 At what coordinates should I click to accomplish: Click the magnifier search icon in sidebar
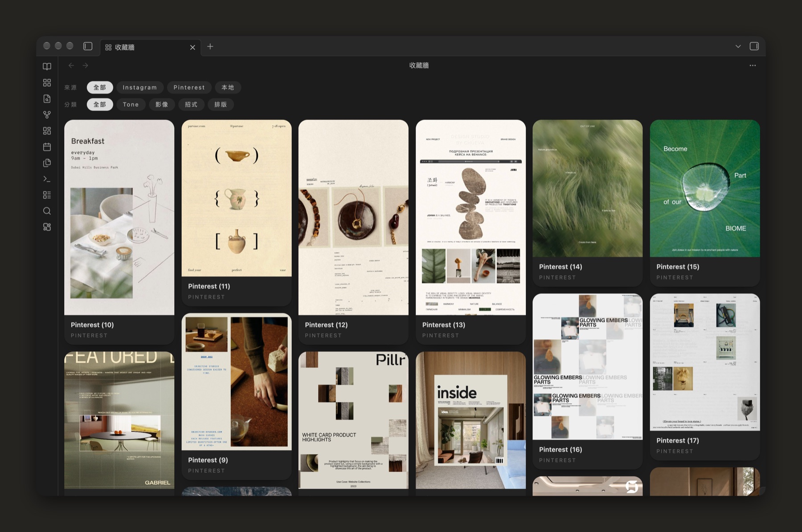(47, 211)
